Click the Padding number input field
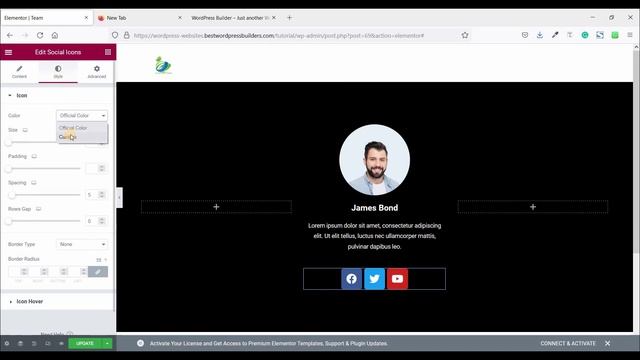 (96, 169)
